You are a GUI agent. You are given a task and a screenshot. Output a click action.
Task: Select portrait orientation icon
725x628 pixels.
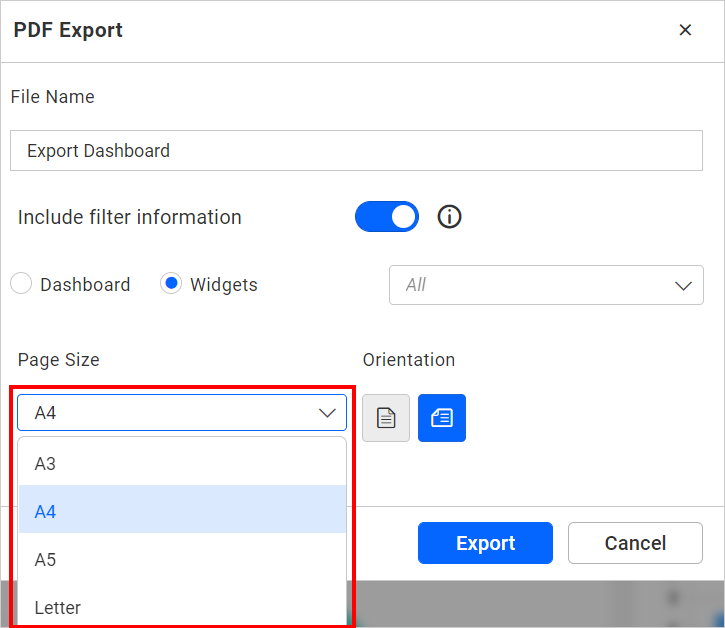[x=386, y=418]
